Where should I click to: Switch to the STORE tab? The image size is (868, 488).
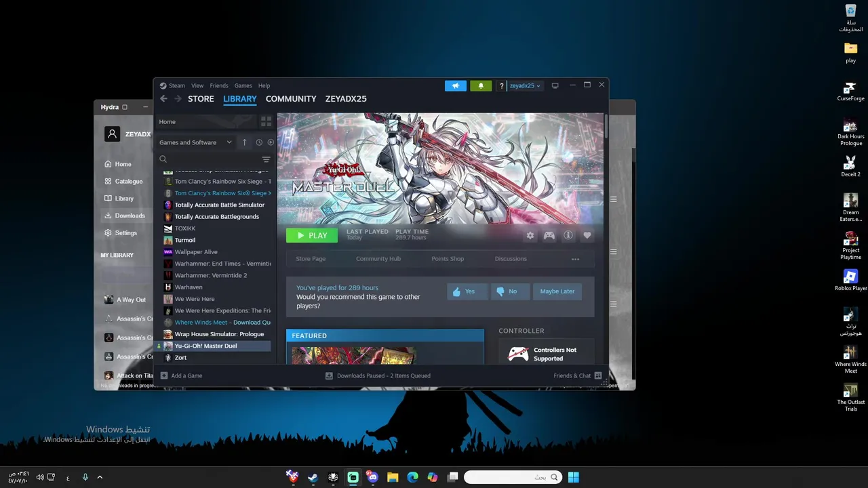tap(201, 99)
